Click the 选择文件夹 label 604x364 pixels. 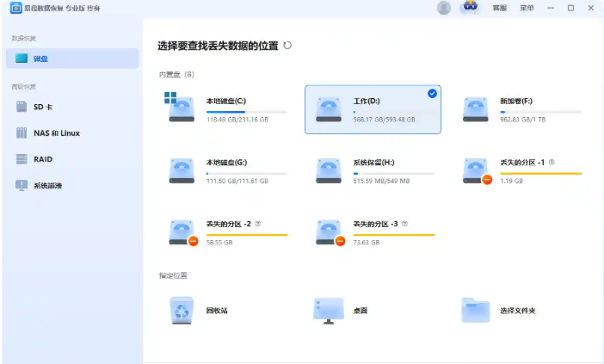tap(518, 311)
